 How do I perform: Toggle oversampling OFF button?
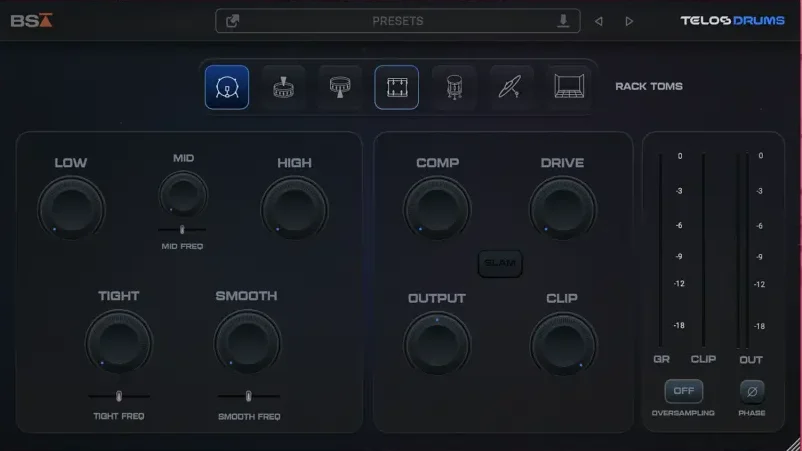click(684, 391)
